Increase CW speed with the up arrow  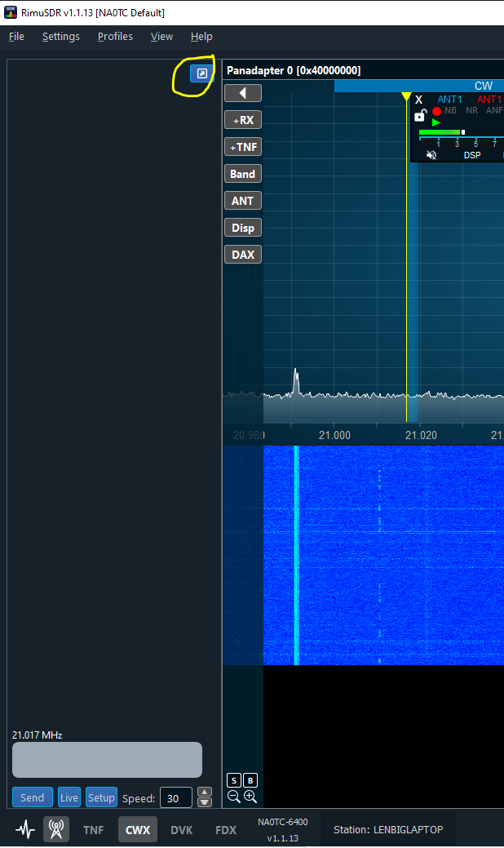click(205, 793)
